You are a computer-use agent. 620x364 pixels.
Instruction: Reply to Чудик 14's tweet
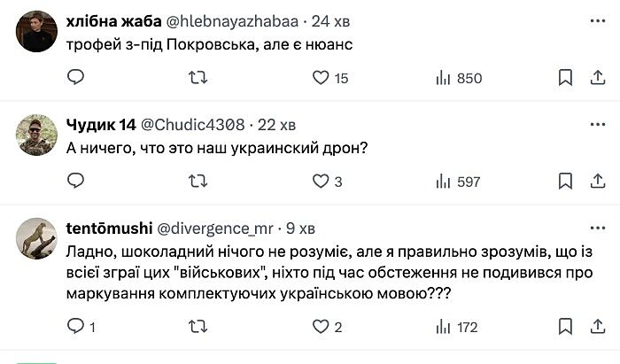click(x=76, y=182)
